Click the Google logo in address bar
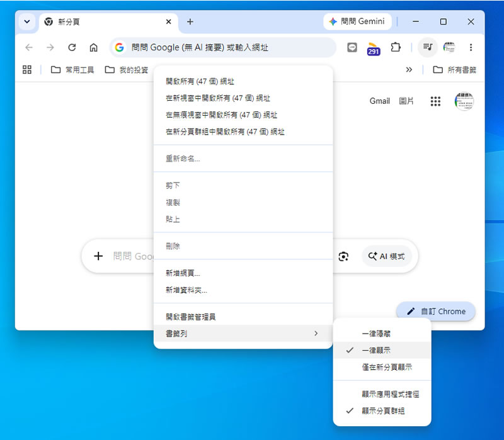 (x=119, y=48)
